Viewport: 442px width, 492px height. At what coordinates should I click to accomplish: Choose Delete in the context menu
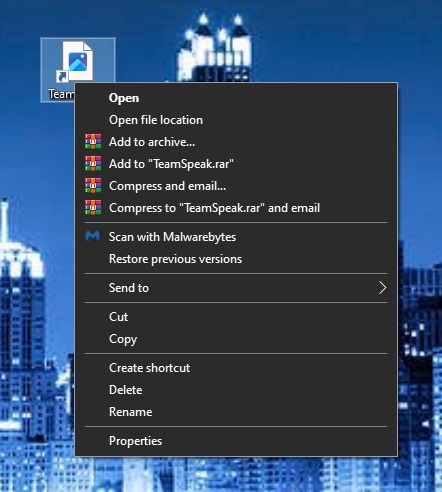point(236,390)
